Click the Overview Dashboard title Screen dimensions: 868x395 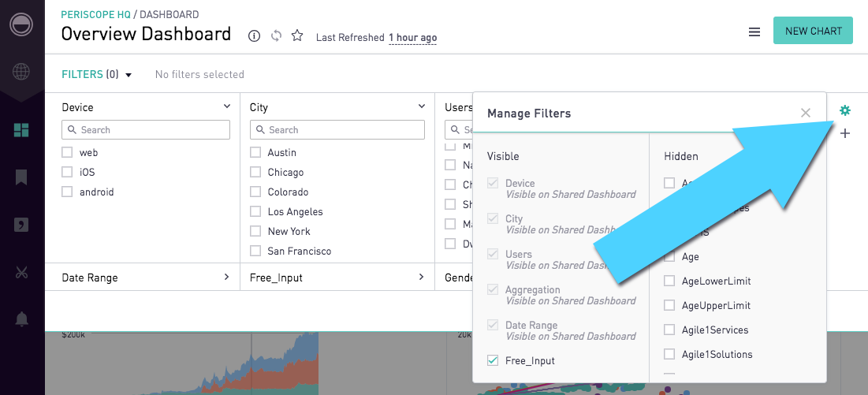pyautogui.click(x=146, y=35)
